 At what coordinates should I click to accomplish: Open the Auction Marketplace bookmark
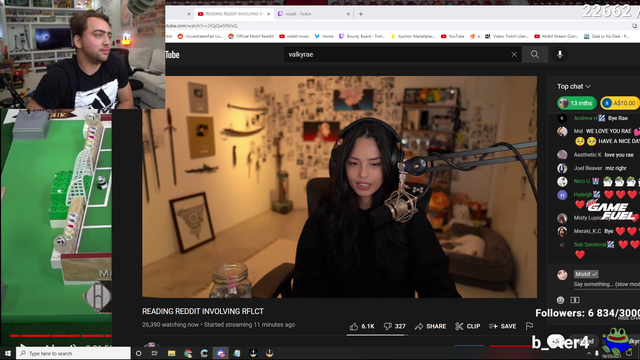pos(413,36)
